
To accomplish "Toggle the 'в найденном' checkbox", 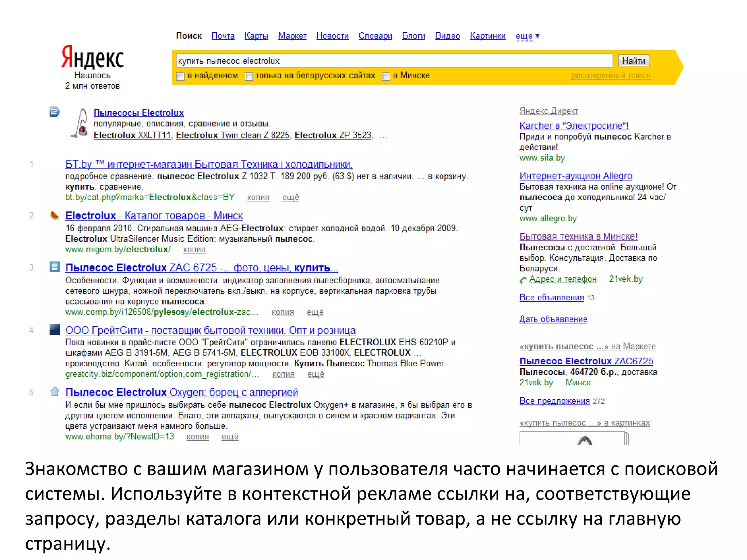I will [x=180, y=77].
